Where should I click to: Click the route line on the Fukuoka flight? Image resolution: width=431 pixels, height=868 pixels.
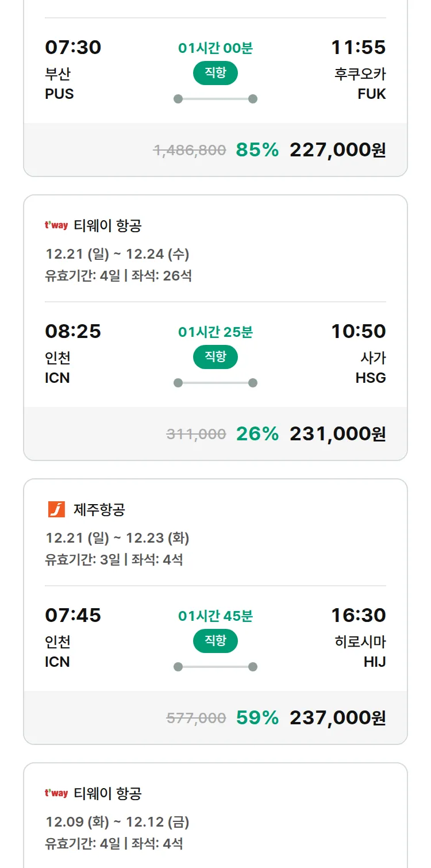pos(215,99)
